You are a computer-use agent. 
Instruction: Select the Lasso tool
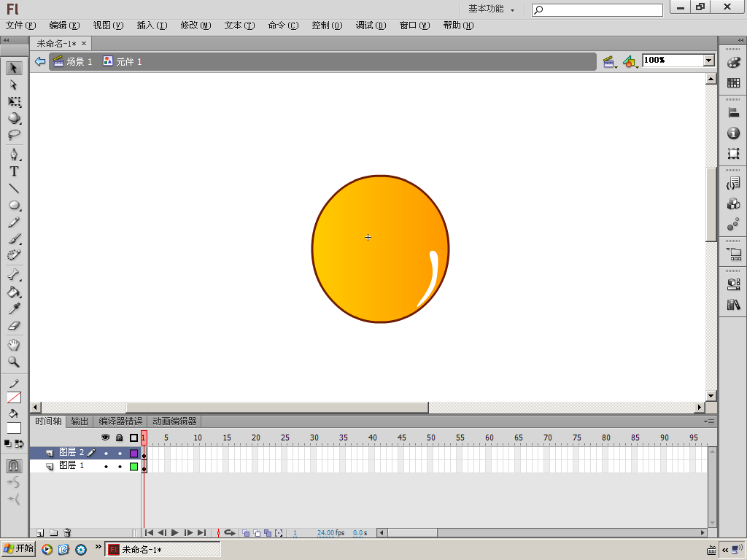(x=14, y=136)
